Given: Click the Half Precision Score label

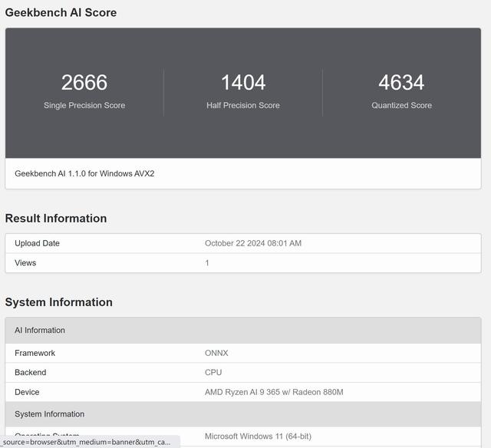Looking at the screenshot, I should coord(243,105).
